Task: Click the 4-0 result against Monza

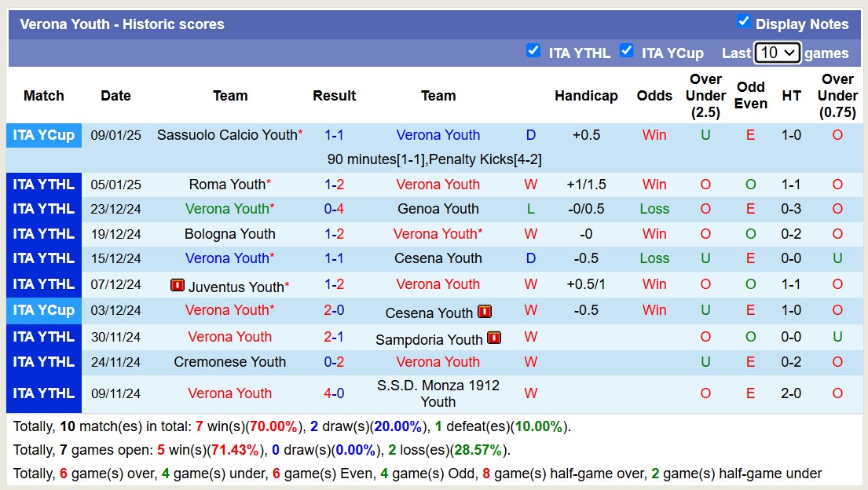Action: click(x=334, y=393)
